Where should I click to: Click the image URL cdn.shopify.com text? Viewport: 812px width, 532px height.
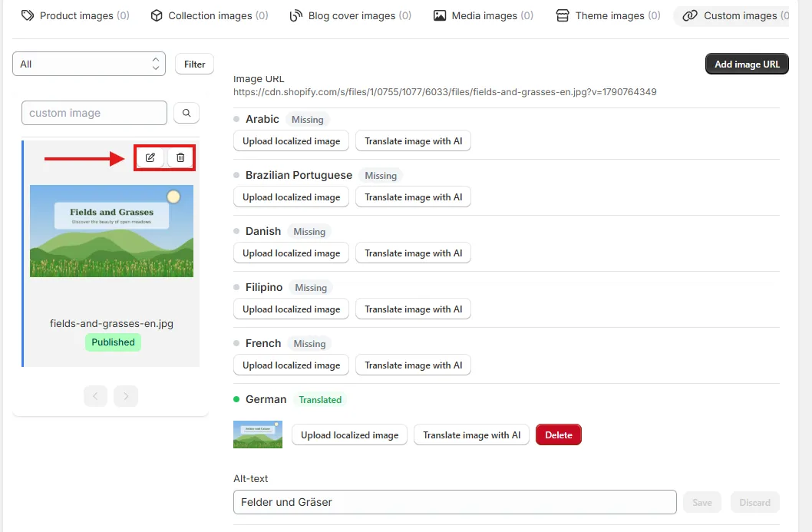click(444, 91)
